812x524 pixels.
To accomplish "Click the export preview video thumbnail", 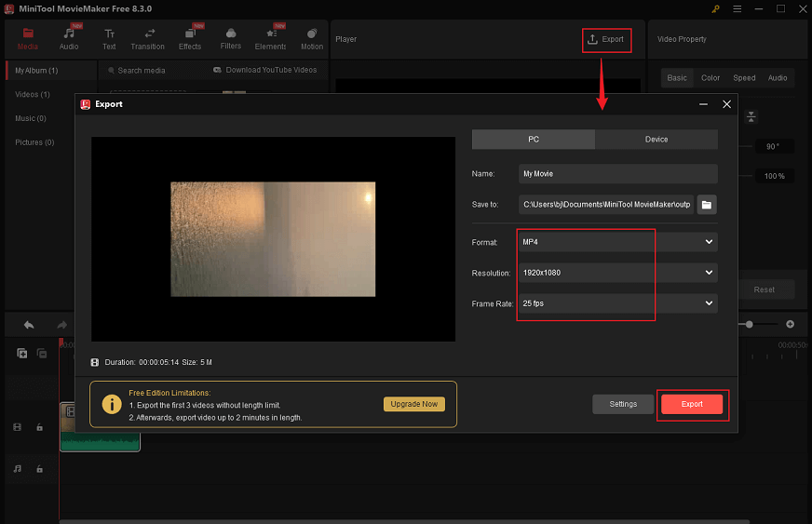I will click(273, 239).
